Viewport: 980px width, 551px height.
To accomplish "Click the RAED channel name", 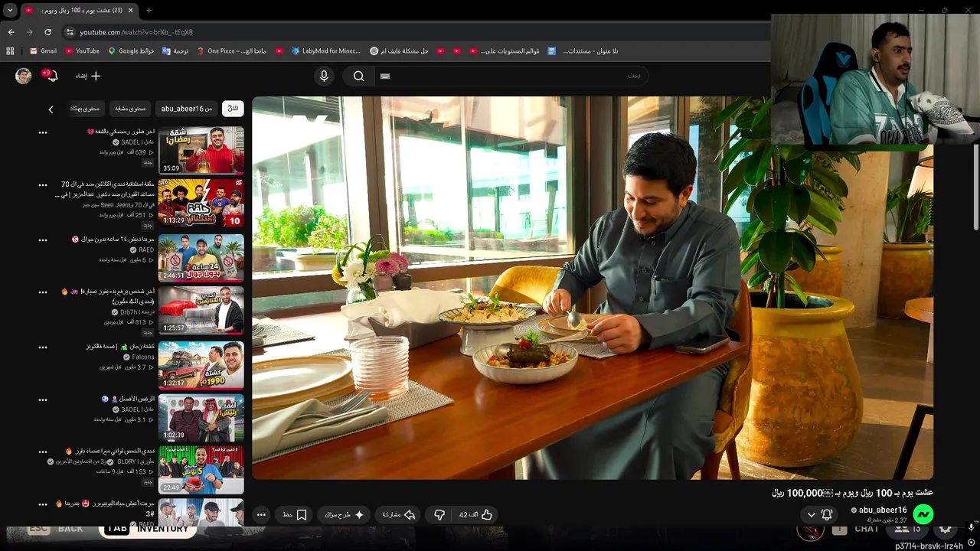I will point(146,249).
